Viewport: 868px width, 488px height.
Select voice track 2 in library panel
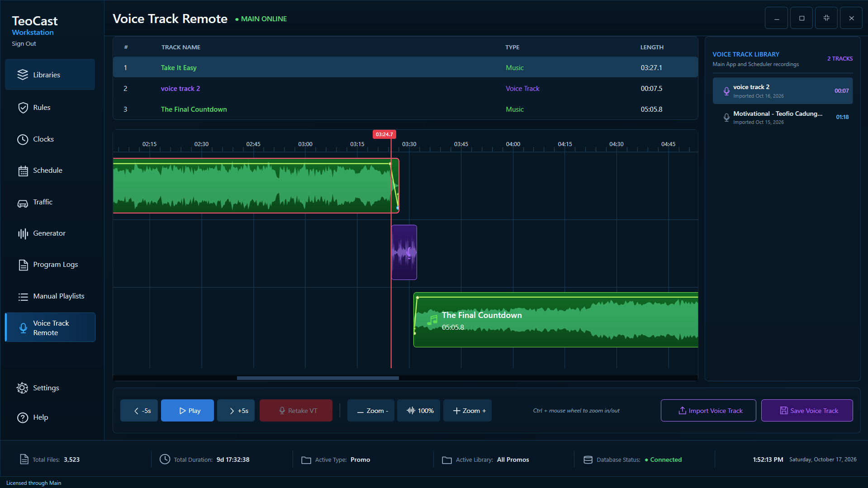click(x=783, y=91)
